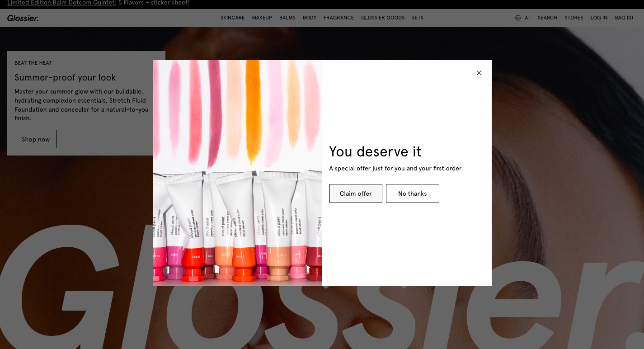
Task: Select the 'You deserve it' heading
Action: coord(375,151)
